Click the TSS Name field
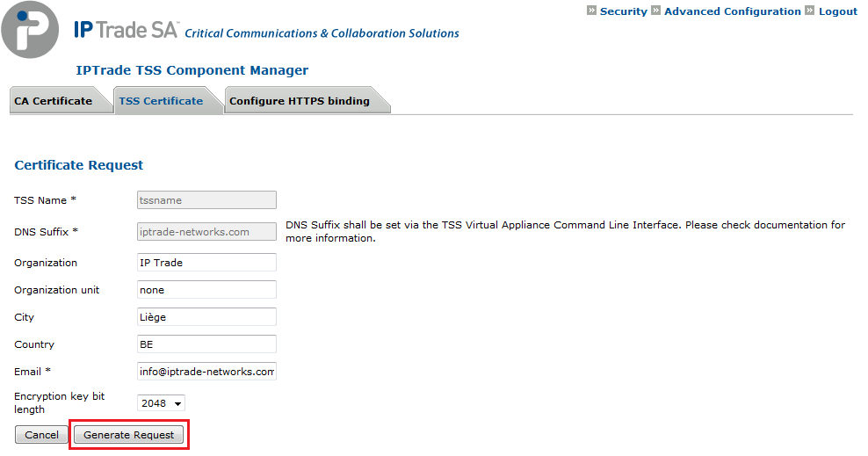Screen dimensions: 868x456 point(206,200)
